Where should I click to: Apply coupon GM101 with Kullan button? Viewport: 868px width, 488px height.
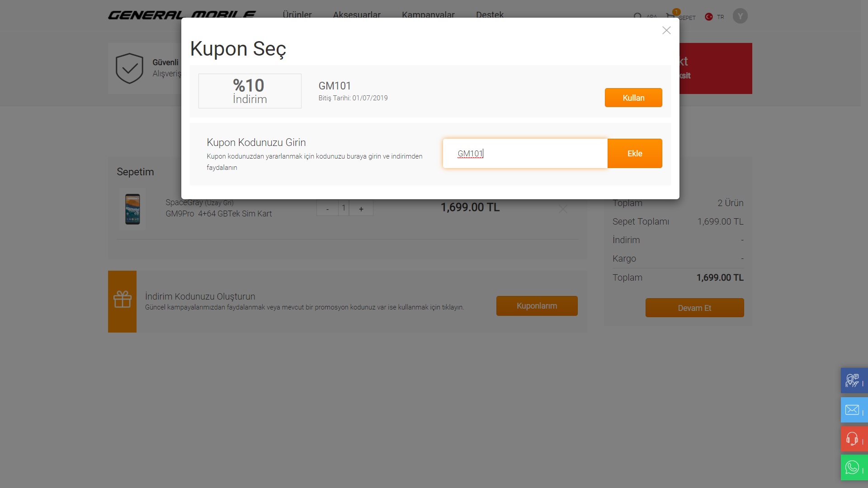point(633,98)
